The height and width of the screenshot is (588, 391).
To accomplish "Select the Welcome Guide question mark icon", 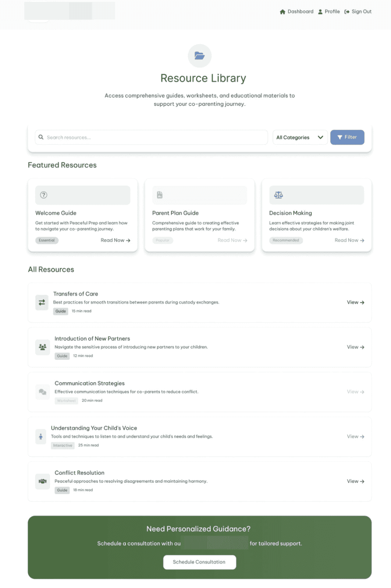I will (43, 195).
